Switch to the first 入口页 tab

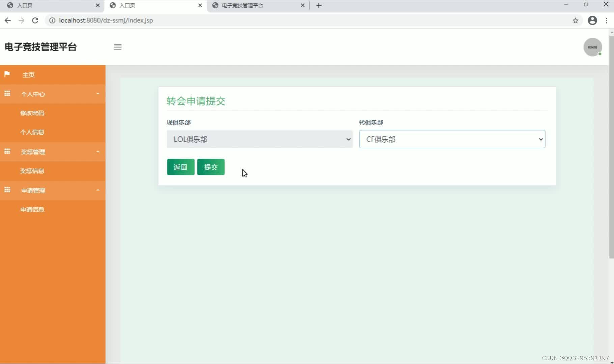pyautogui.click(x=52, y=5)
